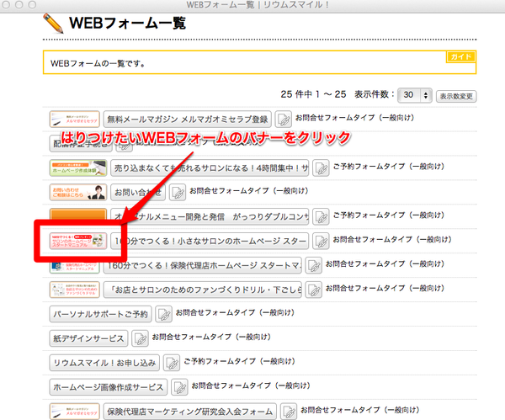Viewport: 505px width, 420px height.
Task: Click edit icon beside オリジナルメニュー開発と発信
Action: click(x=321, y=217)
